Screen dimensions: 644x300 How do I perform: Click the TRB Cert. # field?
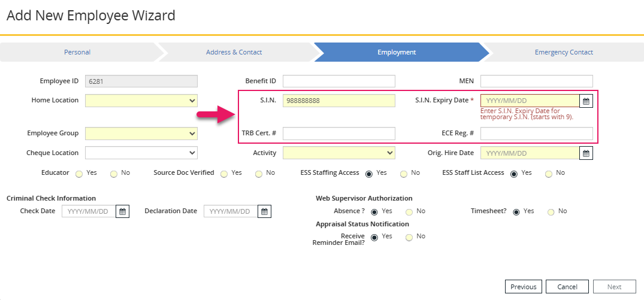(339, 134)
